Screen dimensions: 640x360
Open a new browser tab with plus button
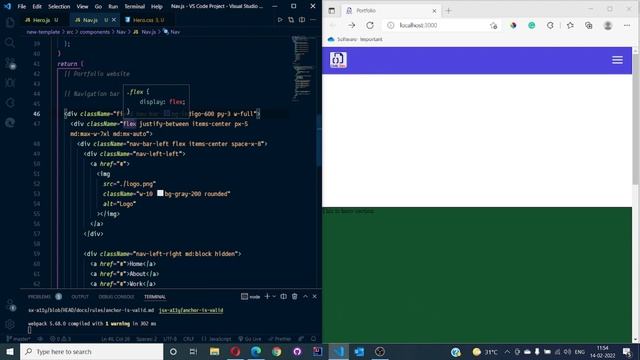(x=448, y=11)
